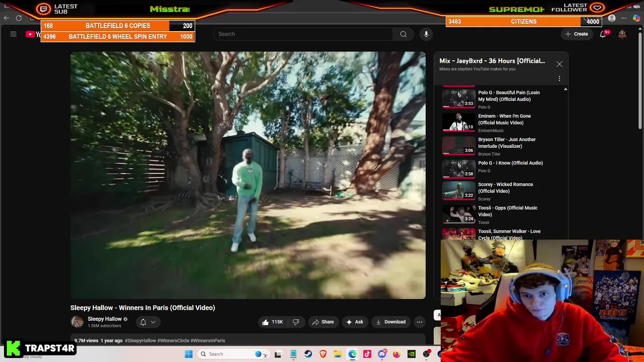Image resolution: width=644 pixels, height=362 pixels.
Task: Click the '1.56M subscribers' text
Action: click(x=104, y=326)
